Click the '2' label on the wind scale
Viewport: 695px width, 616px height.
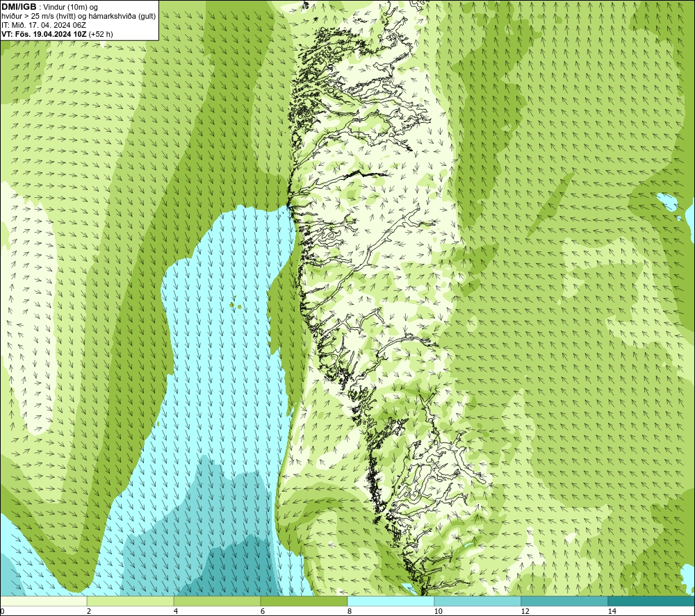[x=89, y=611]
